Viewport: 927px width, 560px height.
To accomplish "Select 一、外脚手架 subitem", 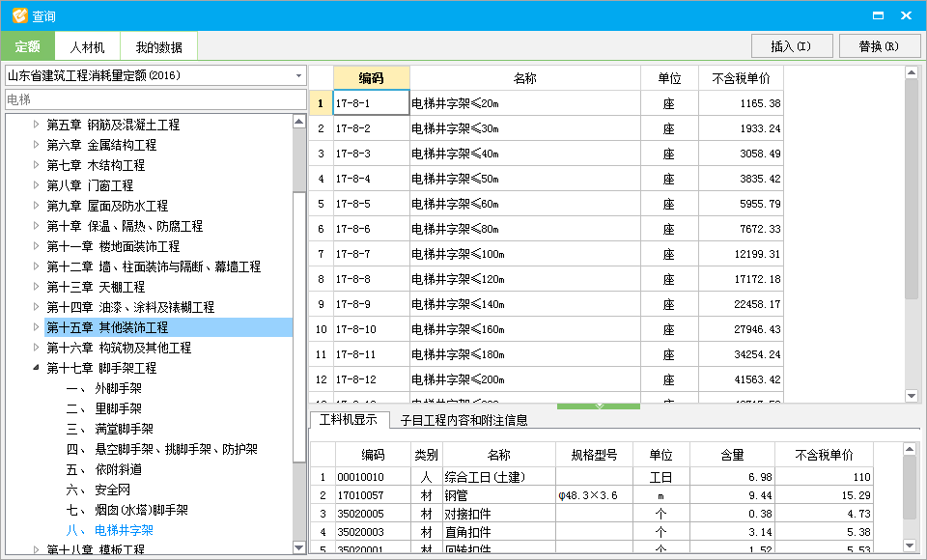I will (104, 388).
